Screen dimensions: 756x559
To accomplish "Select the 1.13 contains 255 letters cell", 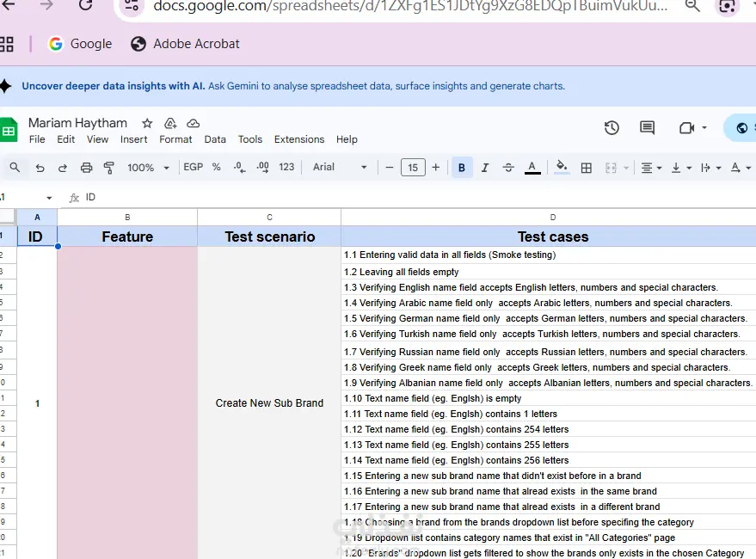I will (x=549, y=445).
